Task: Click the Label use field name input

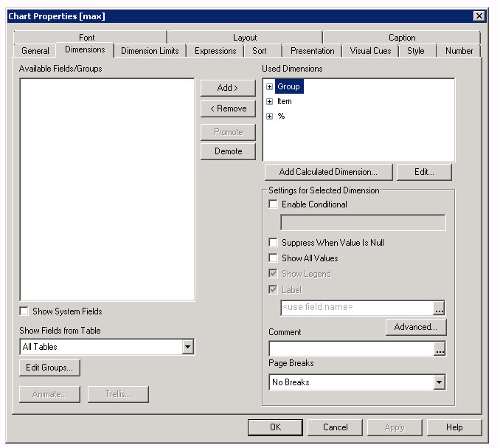Action: (357, 308)
